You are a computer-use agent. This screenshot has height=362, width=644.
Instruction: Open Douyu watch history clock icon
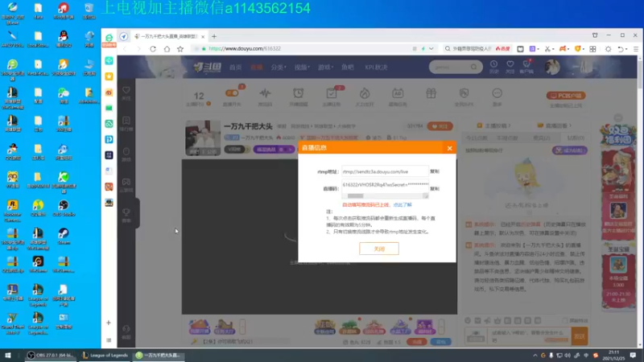(493, 64)
